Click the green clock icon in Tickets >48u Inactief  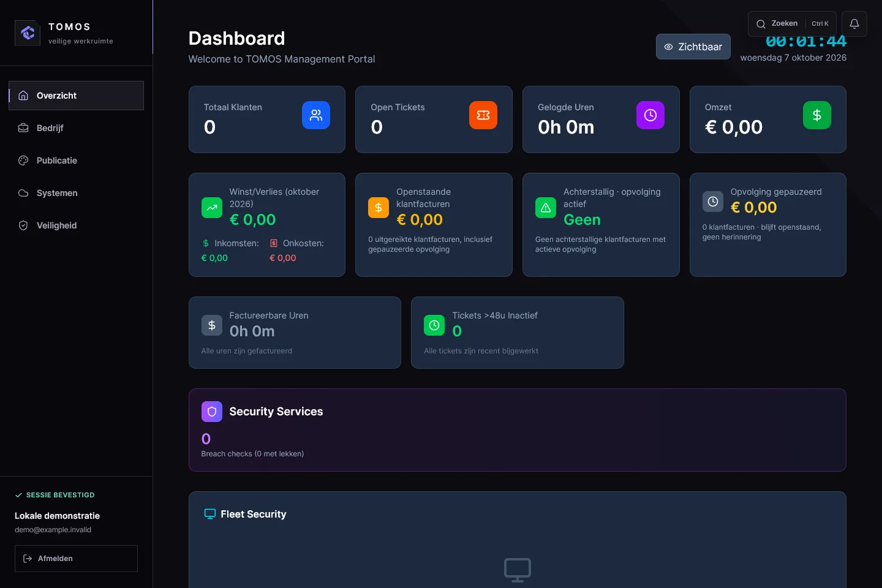click(434, 325)
